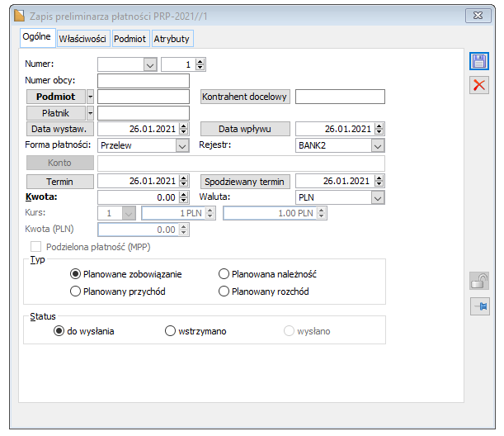Image resolution: width=504 pixels, height=436 pixels.
Task: Click the Kwota (PLN) spinner
Action: (x=184, y=230)
